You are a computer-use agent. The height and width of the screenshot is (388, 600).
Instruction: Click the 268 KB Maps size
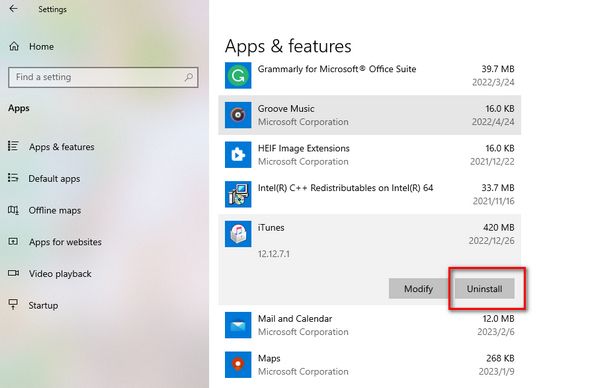[500, 358]
